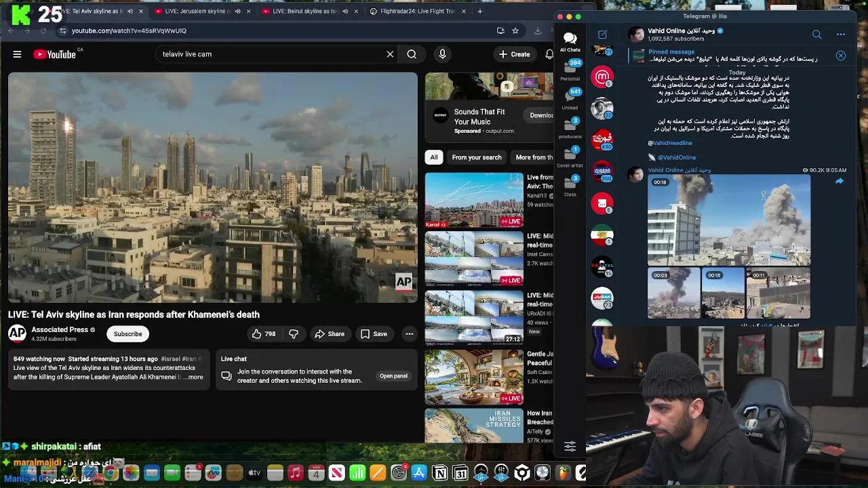Open the App Store from the Dock
Viewport: 868px width, 488px height.
(x=419, y=473)
